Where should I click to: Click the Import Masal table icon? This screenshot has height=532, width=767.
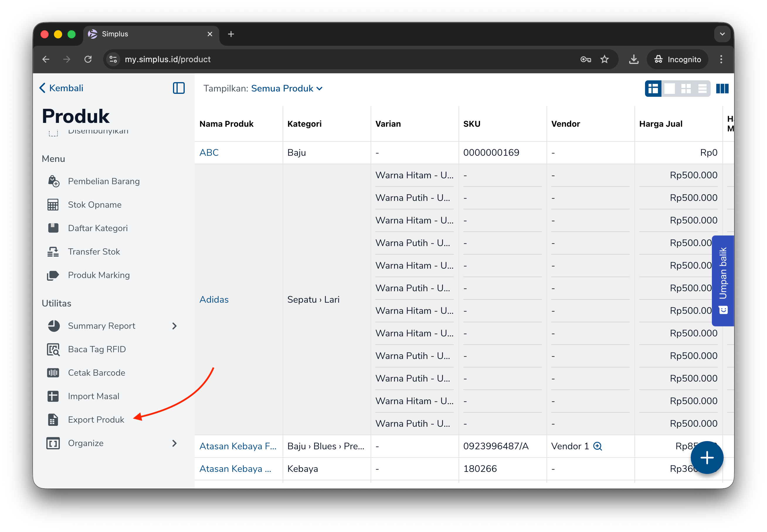pos(53,396)
